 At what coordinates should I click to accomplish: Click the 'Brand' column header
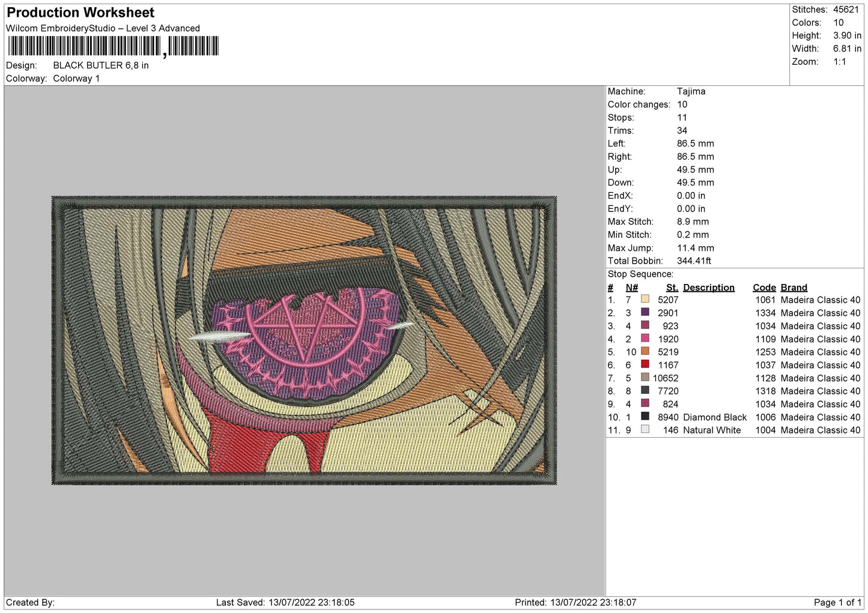coord(794,288)
